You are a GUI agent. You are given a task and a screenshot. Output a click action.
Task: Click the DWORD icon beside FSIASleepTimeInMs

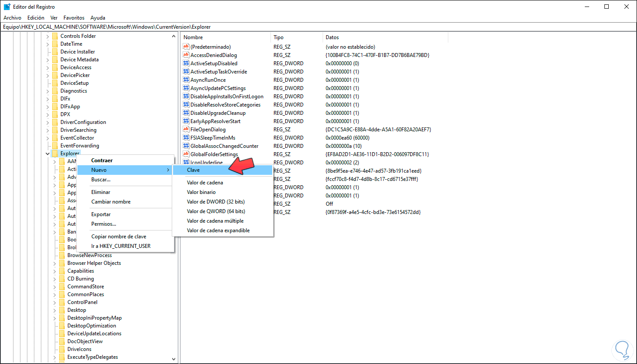pyautogui.click(x=186, y=137)
